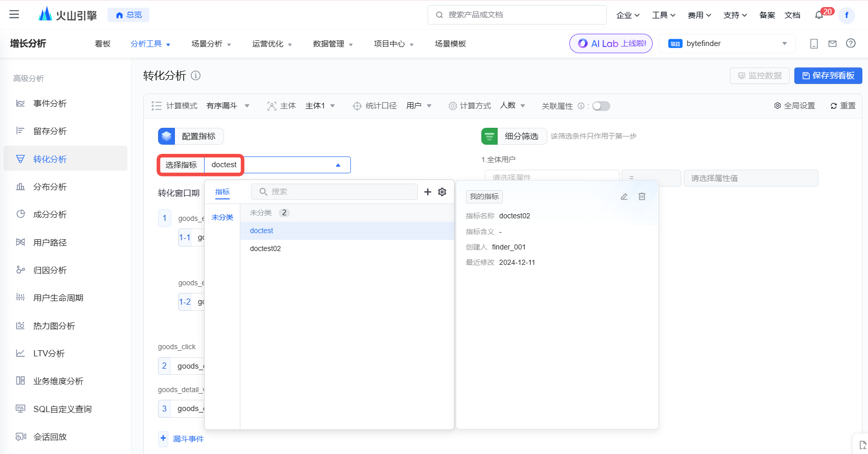Click the 配置指标 layers icon
868x454 pixels.
(x=166, y=136)
